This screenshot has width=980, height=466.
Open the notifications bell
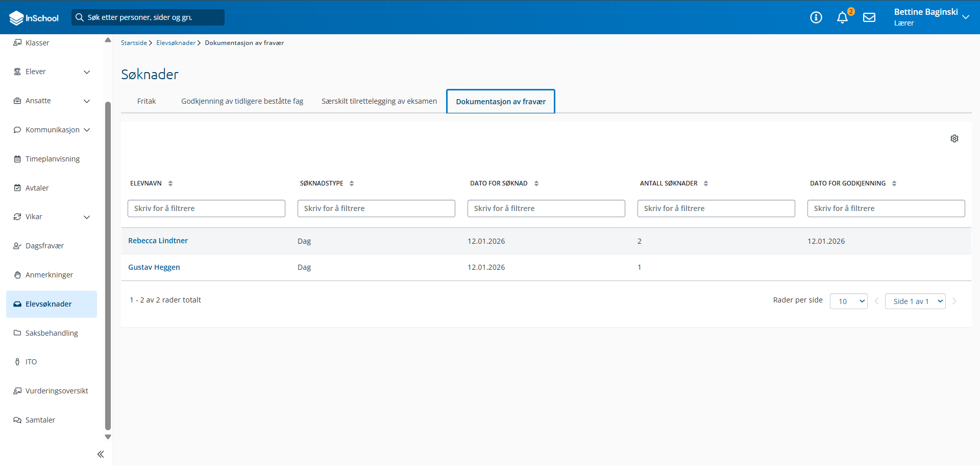(843, 17)
